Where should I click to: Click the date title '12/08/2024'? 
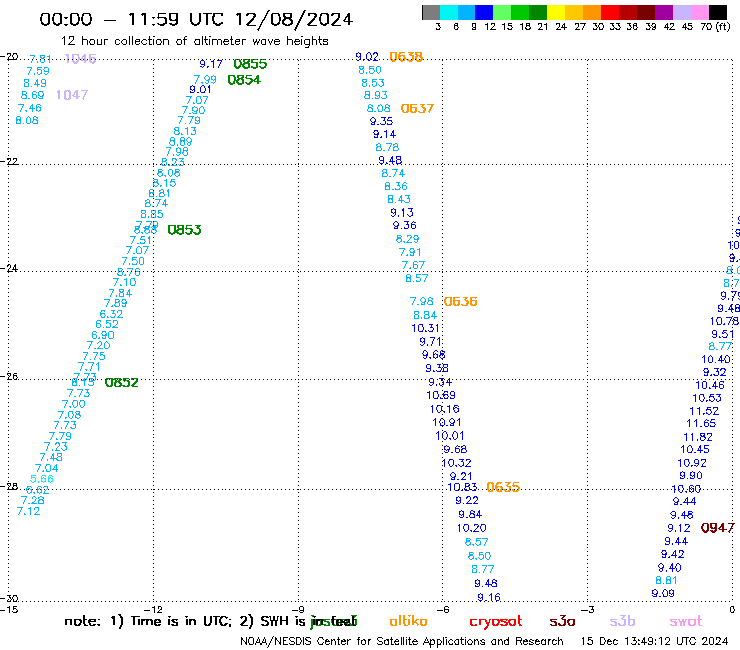[x=294, y=19]
